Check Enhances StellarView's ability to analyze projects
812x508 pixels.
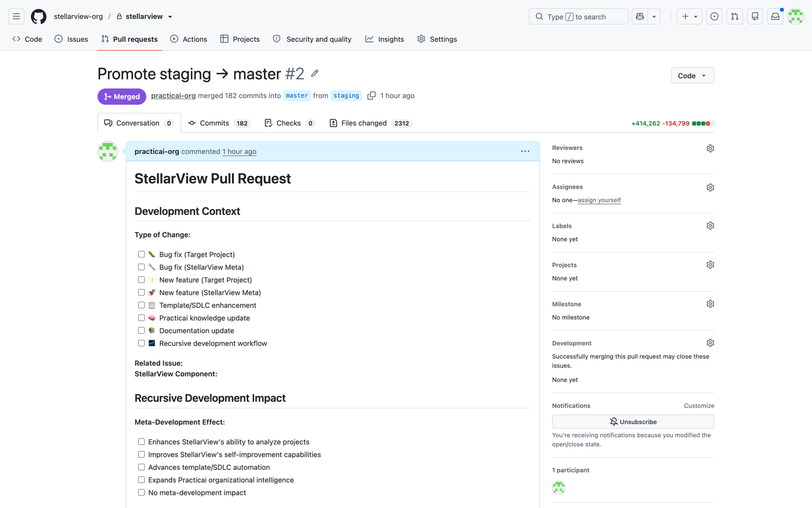(x=141, y=441)
